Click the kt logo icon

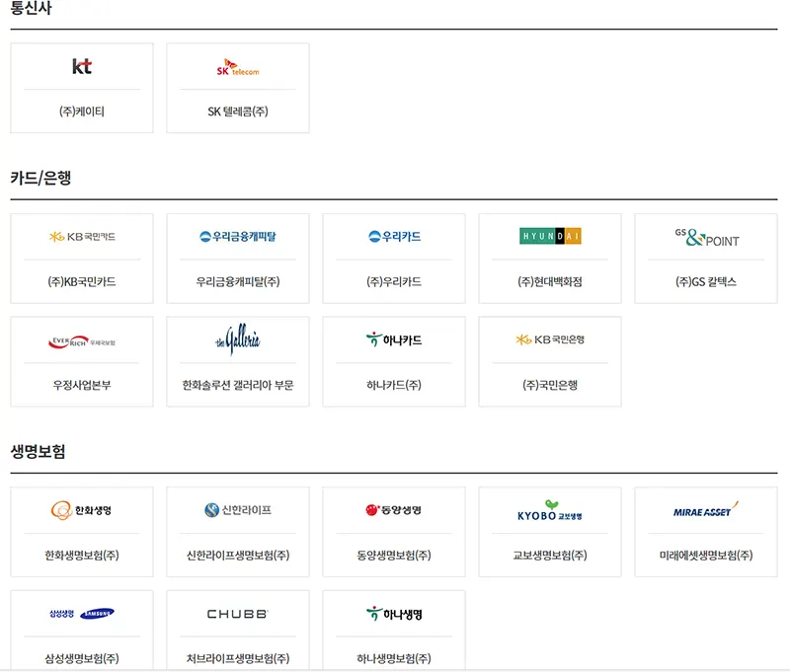pos(82,66)
